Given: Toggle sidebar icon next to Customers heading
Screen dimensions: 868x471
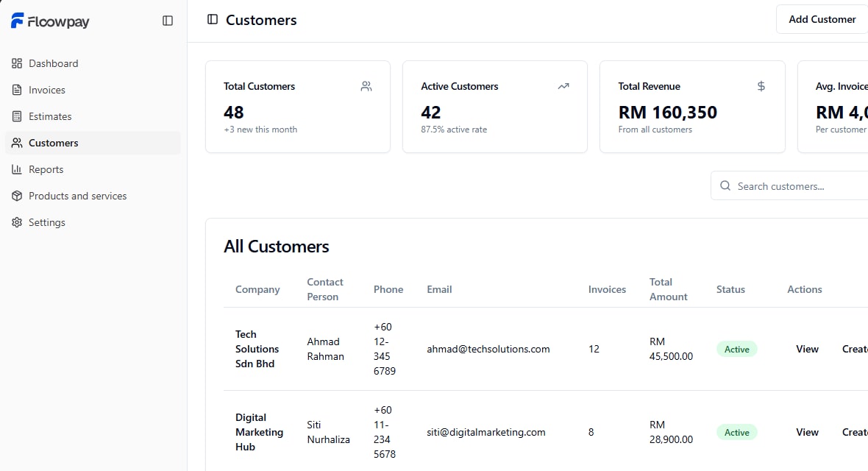Looking at the screenshot, I should coord(213,19).
